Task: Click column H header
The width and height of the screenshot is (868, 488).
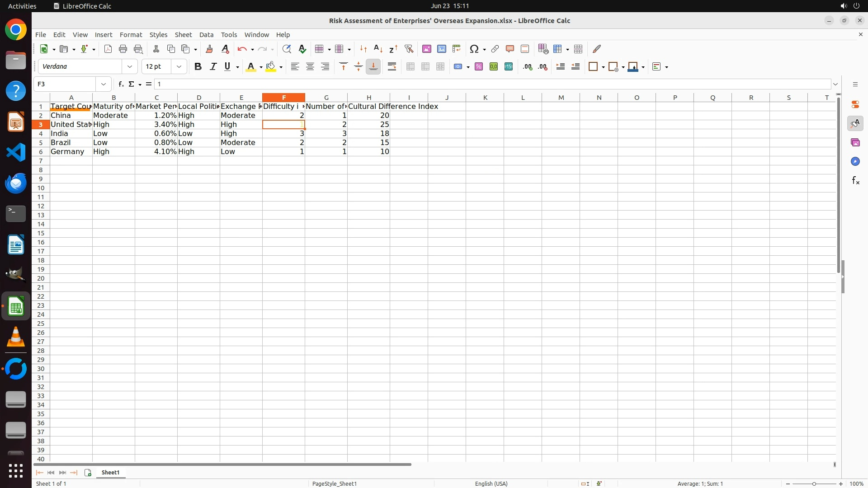Action: point(368,98)
